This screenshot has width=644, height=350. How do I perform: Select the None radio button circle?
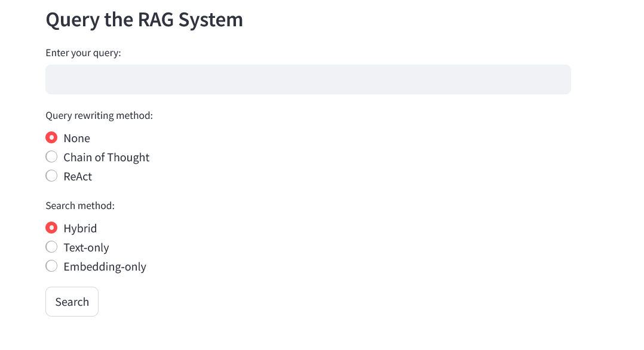51,137
